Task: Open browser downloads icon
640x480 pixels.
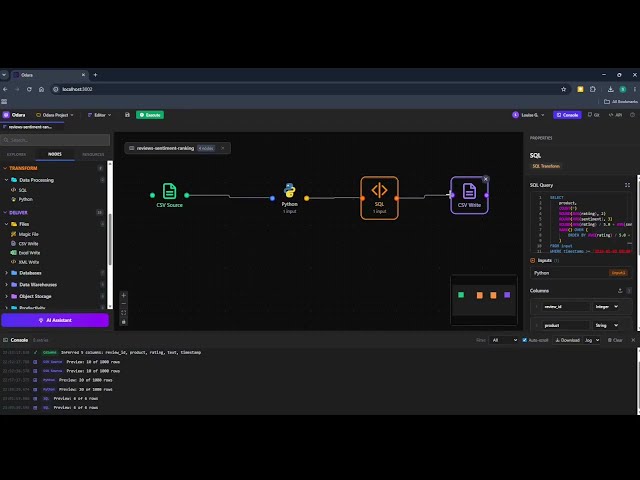Action: 610,89
